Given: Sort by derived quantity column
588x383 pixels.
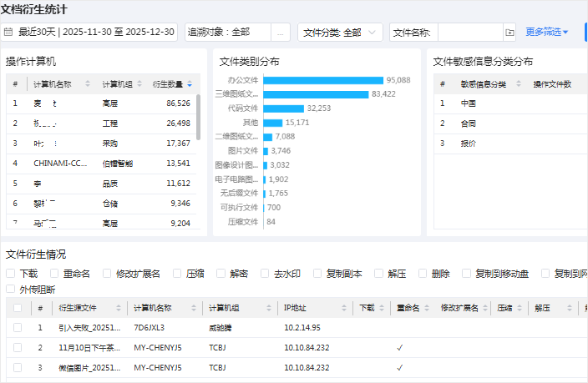Looking at the screenshot, I should 190,84.
